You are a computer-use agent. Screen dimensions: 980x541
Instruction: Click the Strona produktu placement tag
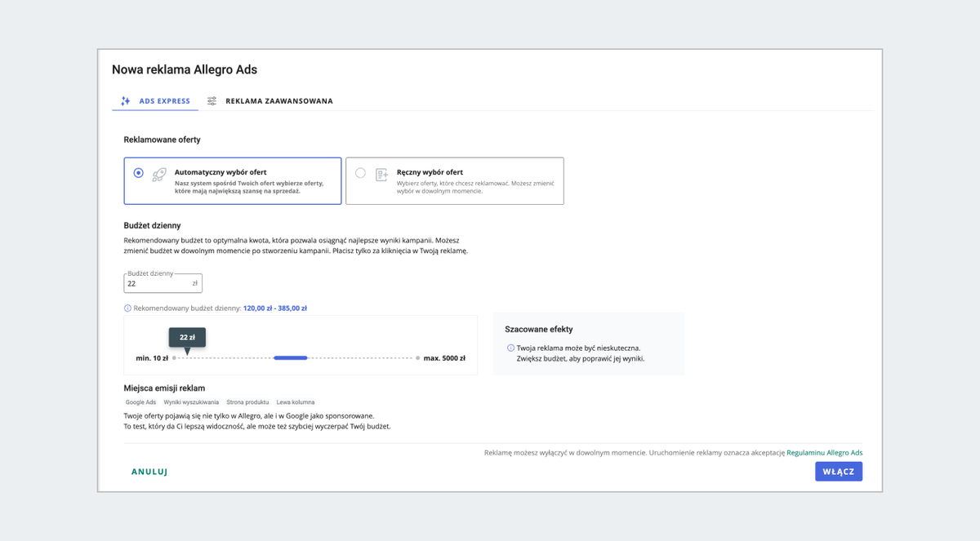pyautogui.click(x=247, y=402)
